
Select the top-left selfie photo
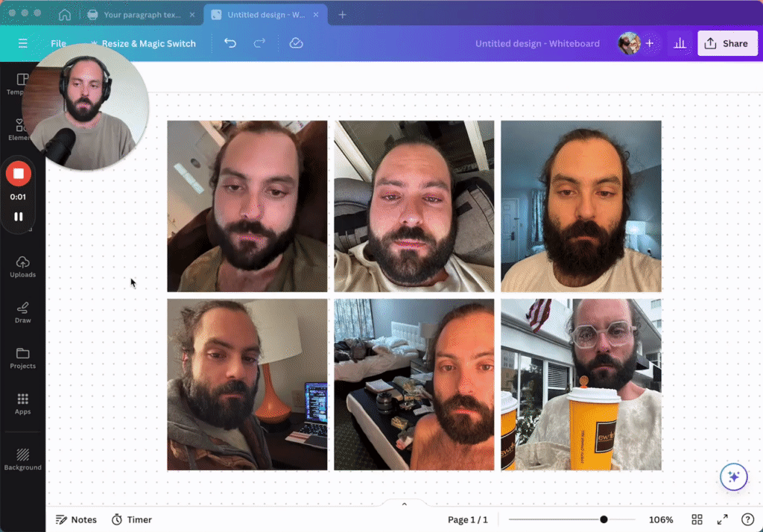click(247, 206)
